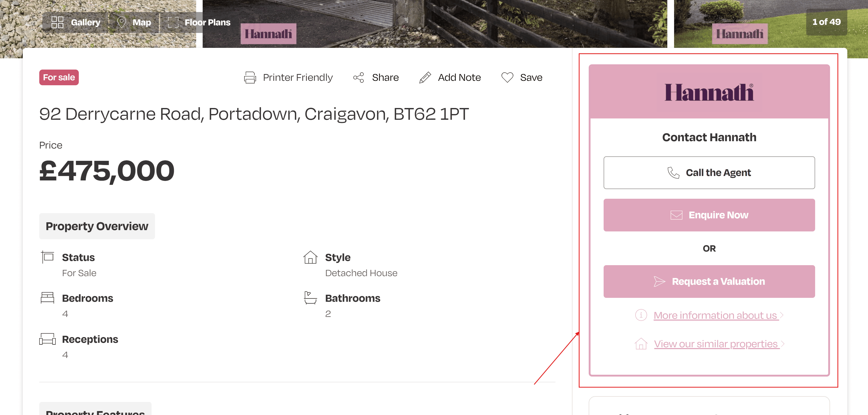Screen dimensions: 868x415
Task: Click the Share network icon
Action: (359, 77)
